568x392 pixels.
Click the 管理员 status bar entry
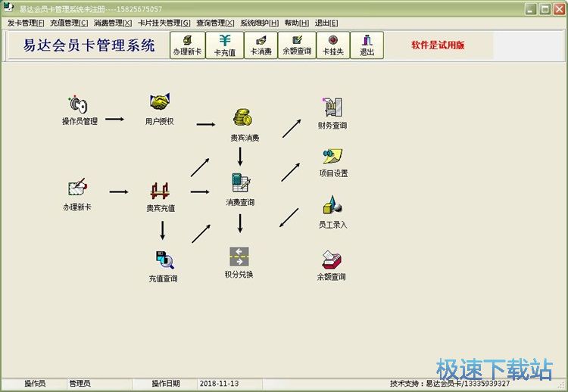pos(80,384)
